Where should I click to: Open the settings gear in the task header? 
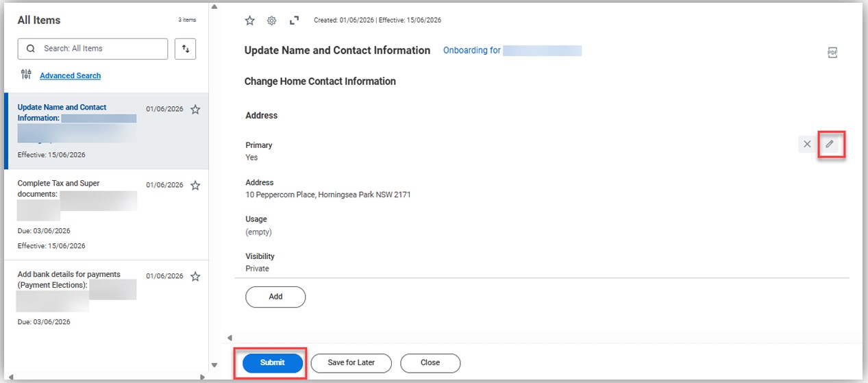(x=271, y=21)
